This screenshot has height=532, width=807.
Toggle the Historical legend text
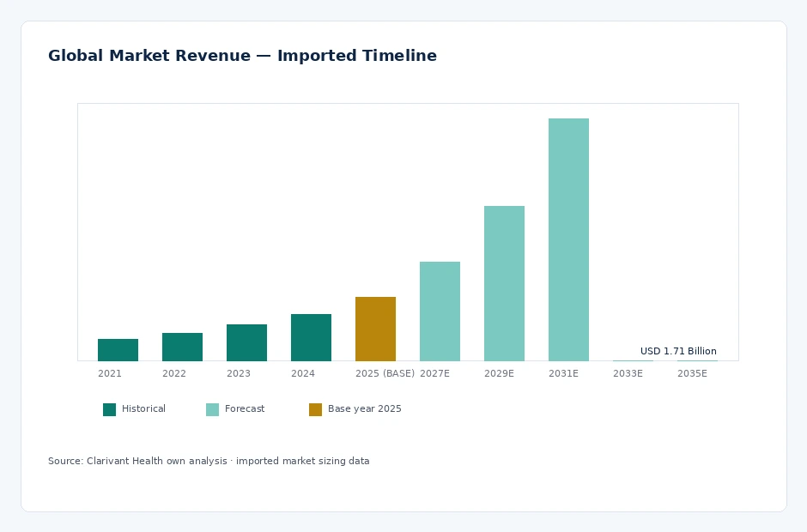[143, 408]
